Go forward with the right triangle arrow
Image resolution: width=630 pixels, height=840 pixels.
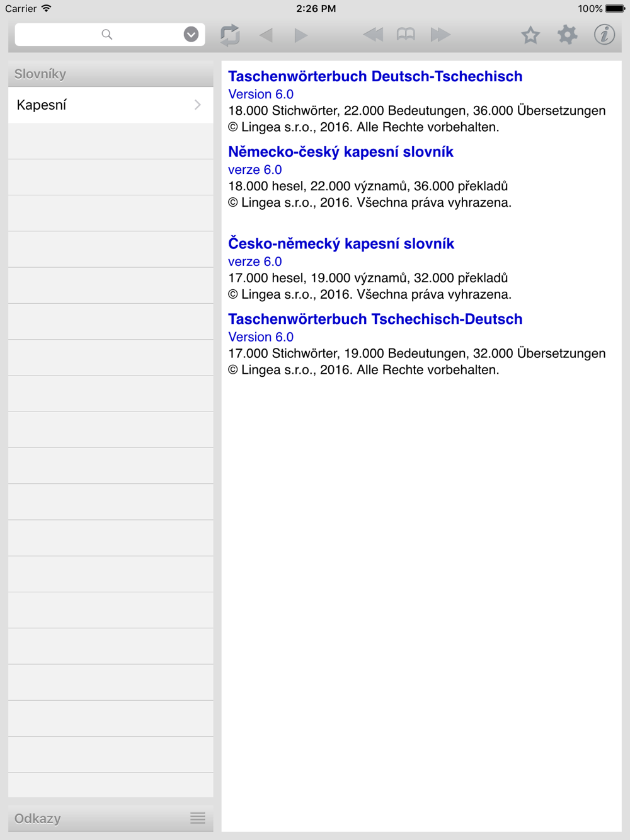pos(301,35)
